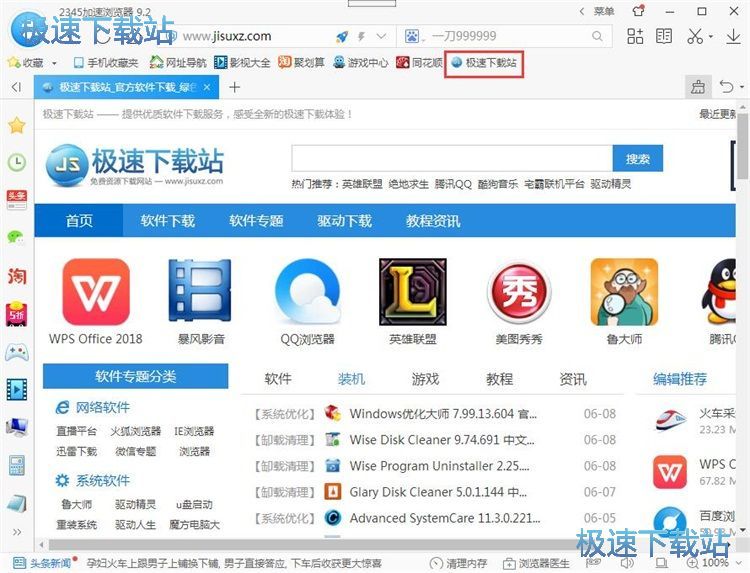
Task: Click the clean traces broom icon
Action: point(698,87)
